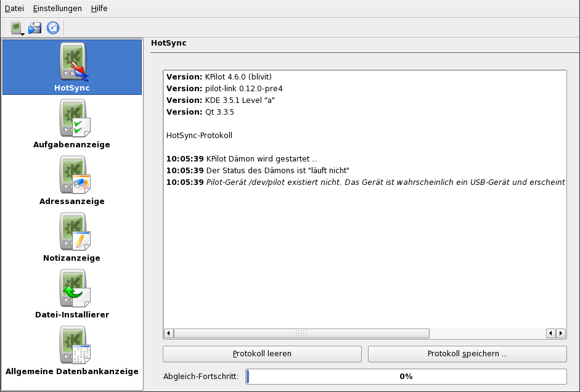Open the Einstellungen menu

[57, 9]
